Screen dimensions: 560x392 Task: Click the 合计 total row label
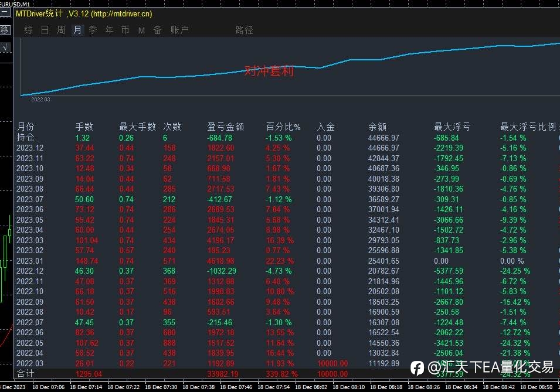[25, 374]
